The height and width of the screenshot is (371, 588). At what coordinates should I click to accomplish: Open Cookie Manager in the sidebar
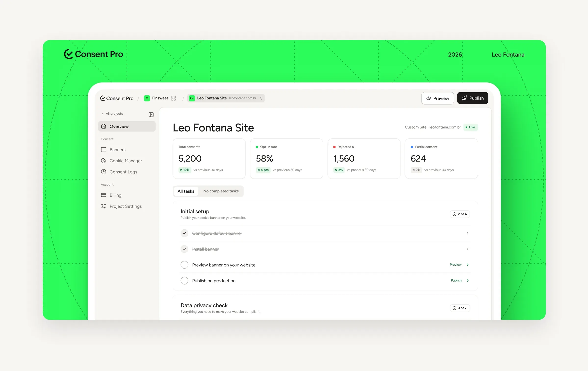click(x=127, y=161)
